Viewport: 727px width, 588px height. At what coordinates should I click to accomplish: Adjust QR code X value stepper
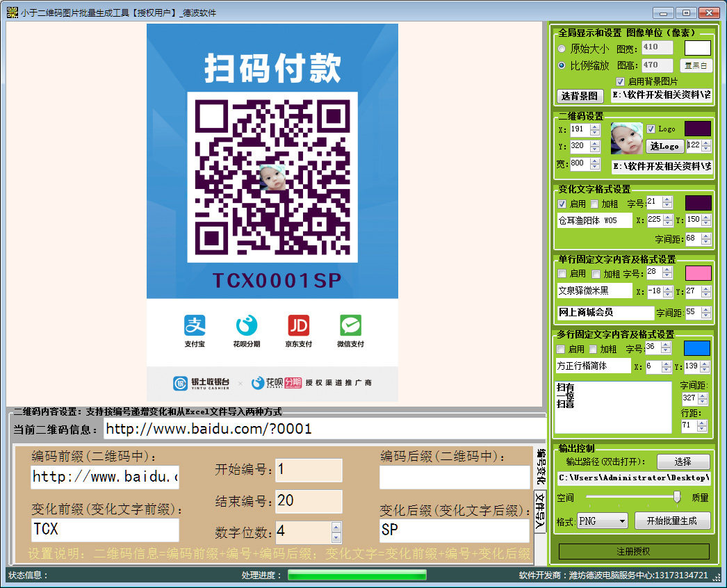point(596,129)
